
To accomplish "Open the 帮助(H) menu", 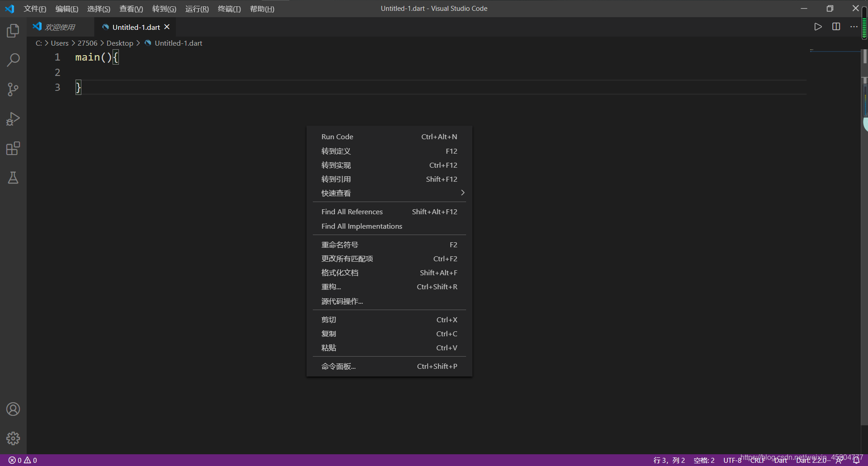I will [262, 9].
